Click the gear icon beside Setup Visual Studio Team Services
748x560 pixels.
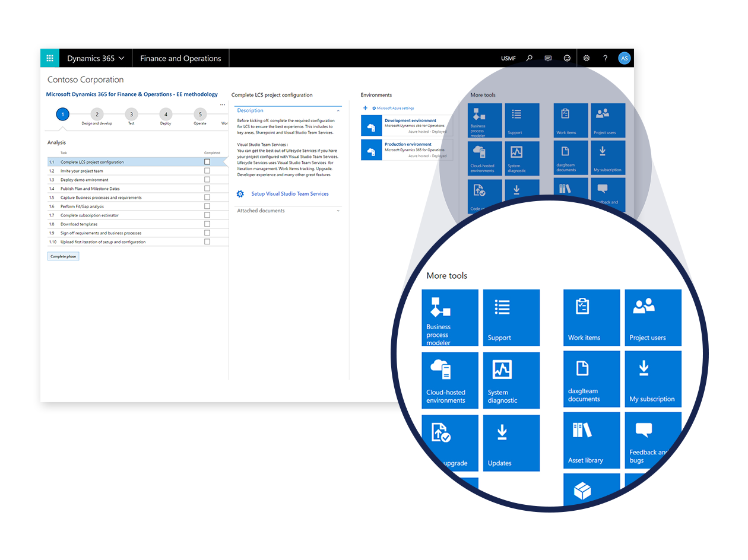(240, 194)
